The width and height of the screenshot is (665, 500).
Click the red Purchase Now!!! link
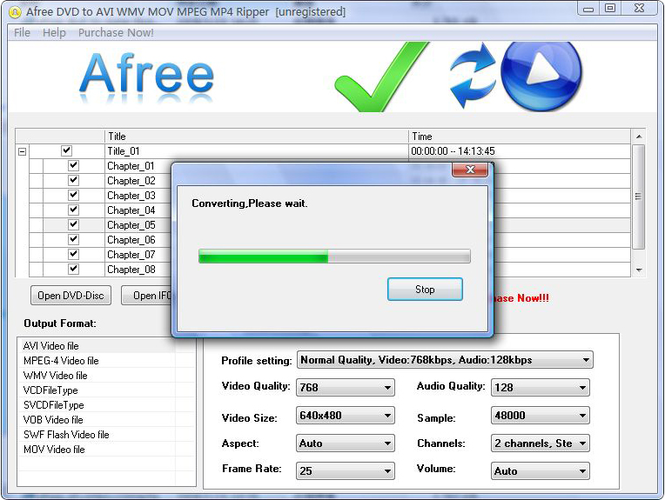click(521, 298)
